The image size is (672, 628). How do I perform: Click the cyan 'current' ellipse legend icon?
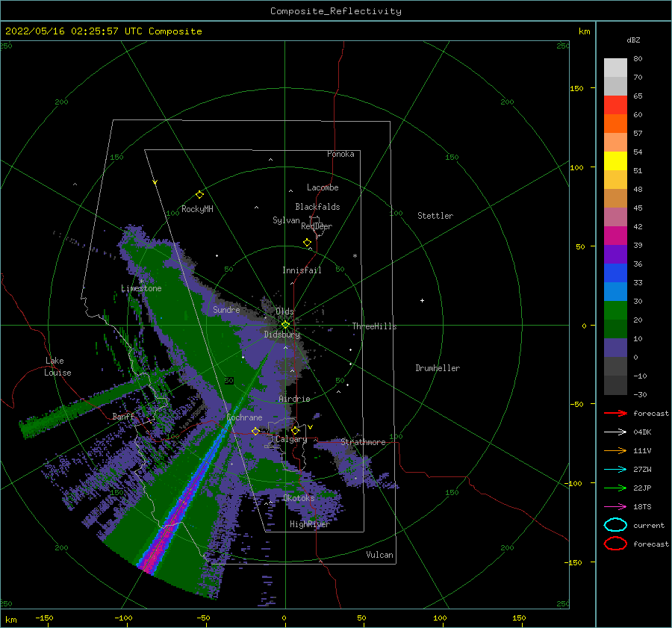(615, 525)
